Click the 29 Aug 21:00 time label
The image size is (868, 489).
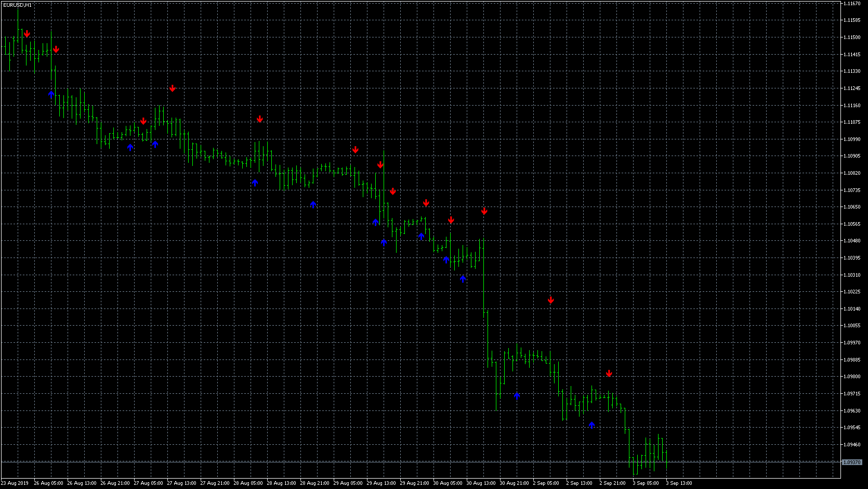coord(414,483)
